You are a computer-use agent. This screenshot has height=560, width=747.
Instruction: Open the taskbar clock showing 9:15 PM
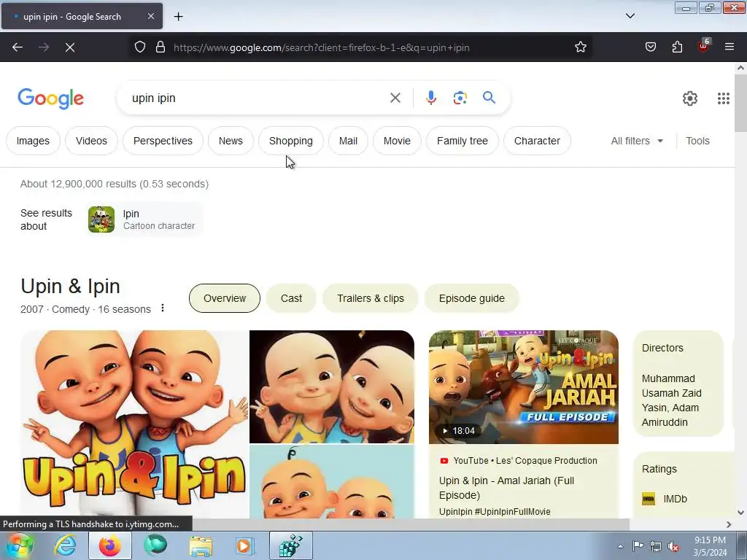(x=710, y=546)
